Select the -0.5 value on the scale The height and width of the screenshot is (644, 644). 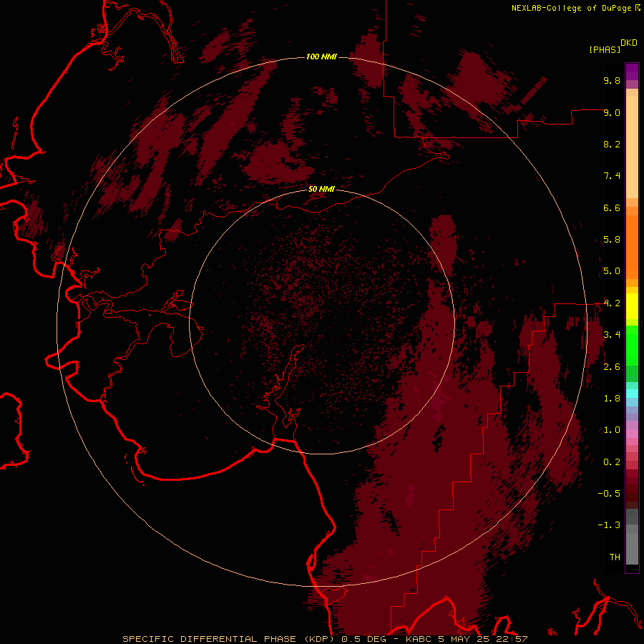click(x=609, y=494)
